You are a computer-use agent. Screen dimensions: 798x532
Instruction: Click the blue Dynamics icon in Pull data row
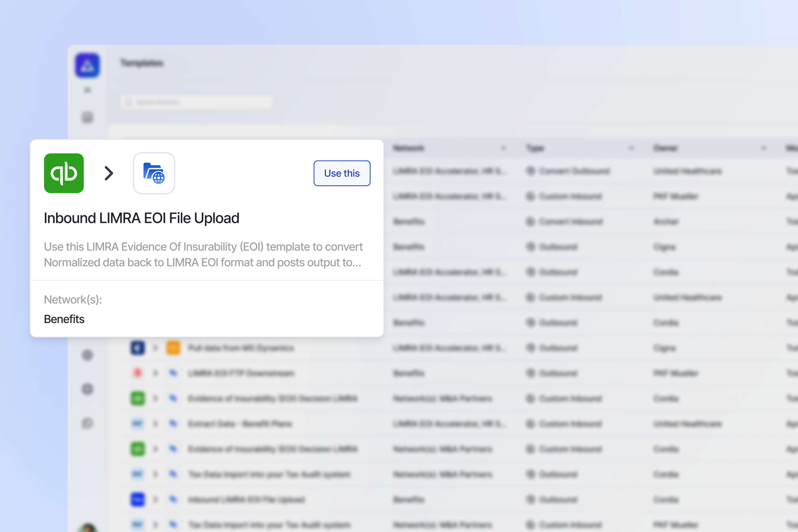[x=137, y=348]
